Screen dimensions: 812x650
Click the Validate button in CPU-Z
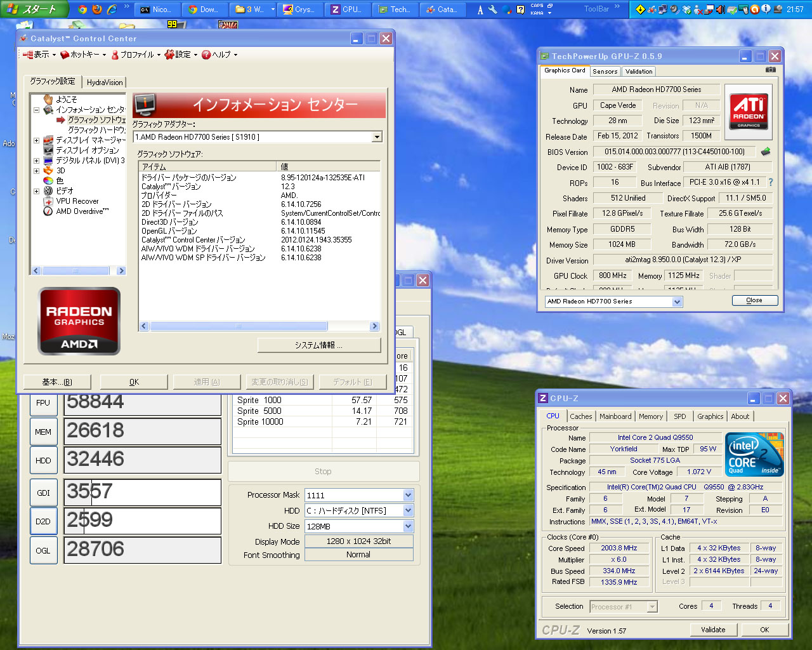click(713, 630)
